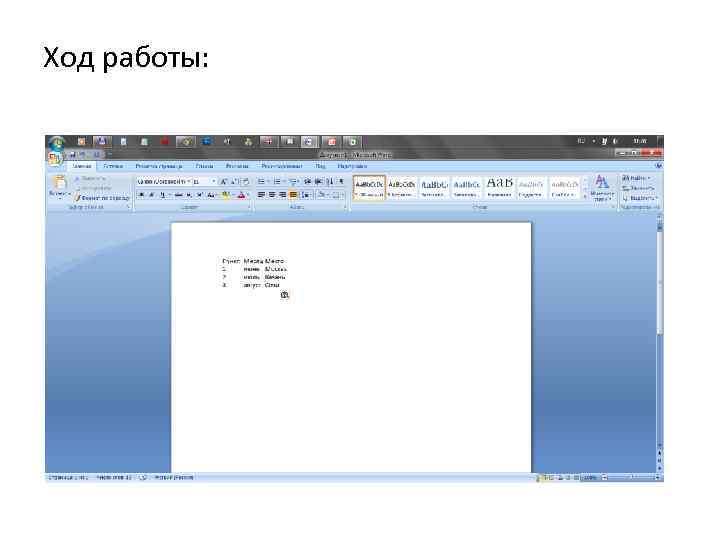Open the Line Spacing menu
The width and height of the screenshot is (720, 540).
[306, 195]
